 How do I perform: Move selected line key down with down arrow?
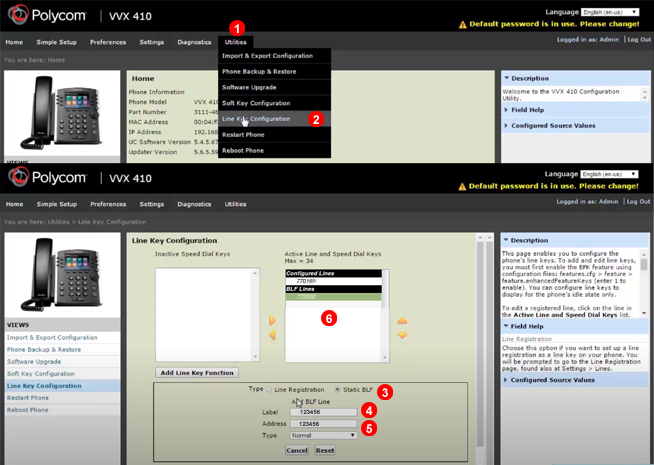[402, 335]
